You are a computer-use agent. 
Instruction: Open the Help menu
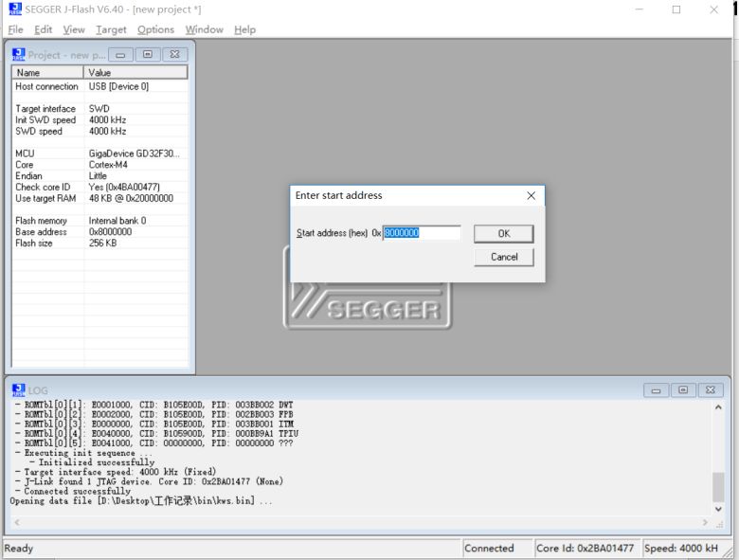(244, 29)
